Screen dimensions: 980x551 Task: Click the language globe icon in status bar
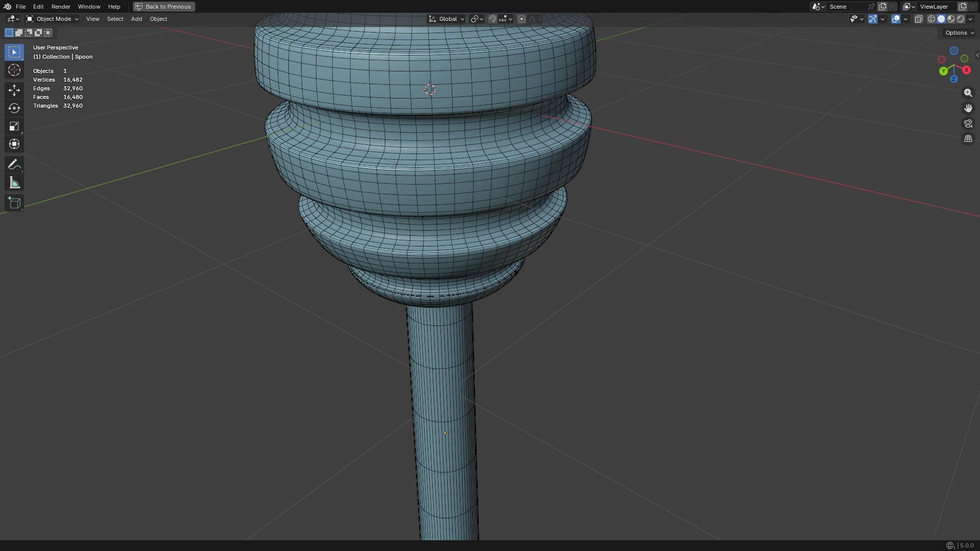coord(950,545)
